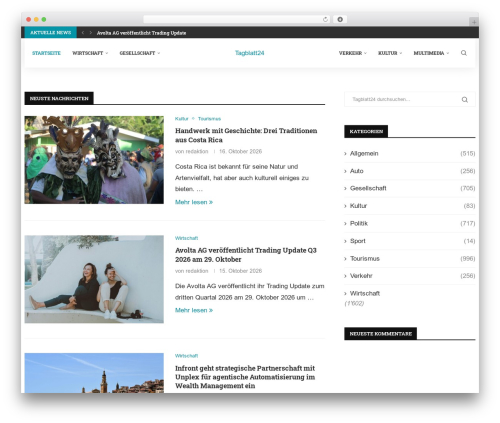500x423 pixels.
Task: Click the sidebar search magnifier icon
Action: pos(465,100)
